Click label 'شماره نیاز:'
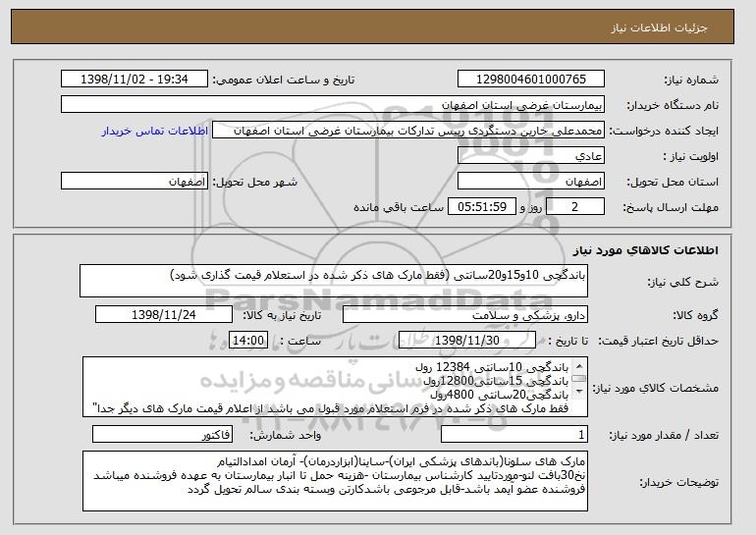Viewport: 756px width, 535px height. [691, 80]
